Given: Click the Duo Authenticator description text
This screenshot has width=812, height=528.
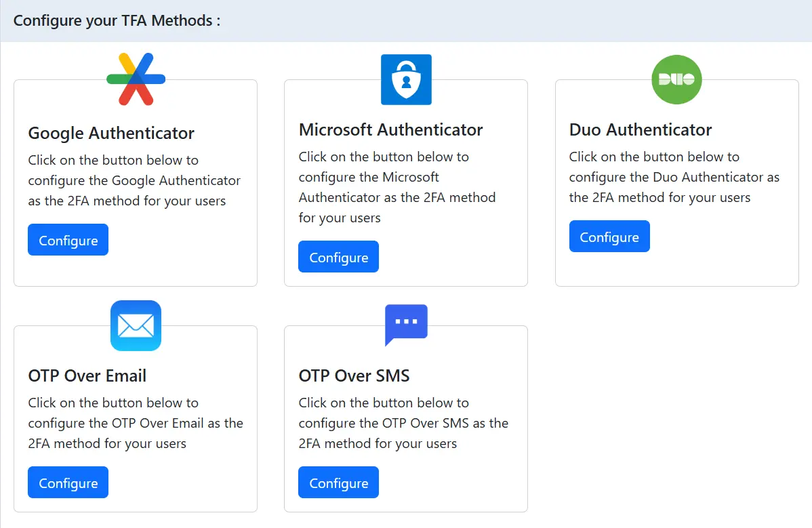Looking at the screenshot, I should pyautogui.click(x=674, y=177).
